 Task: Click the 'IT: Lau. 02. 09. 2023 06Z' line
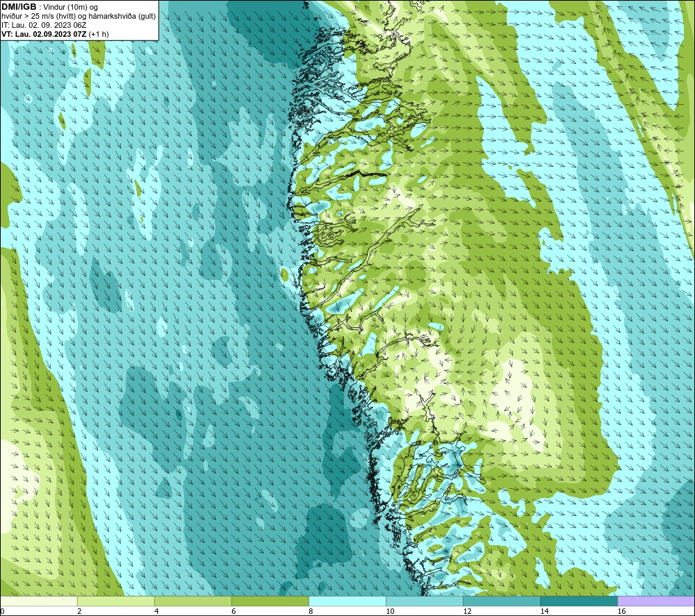click(43, 25)
